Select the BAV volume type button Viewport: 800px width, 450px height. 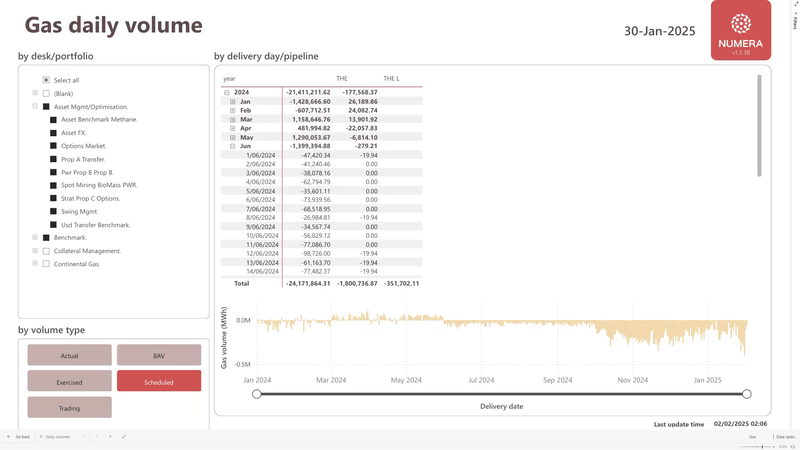pyautogui.click(x=159, y=355)
